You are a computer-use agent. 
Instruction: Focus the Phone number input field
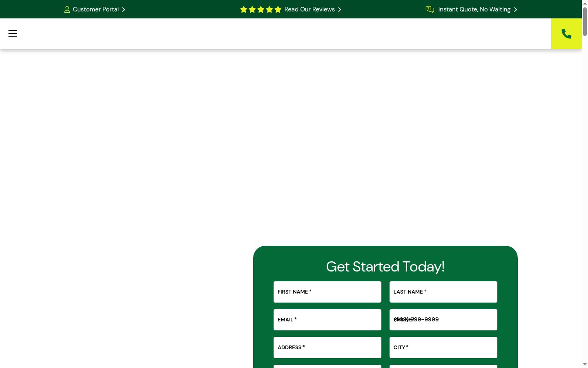[x=443, y=320]
